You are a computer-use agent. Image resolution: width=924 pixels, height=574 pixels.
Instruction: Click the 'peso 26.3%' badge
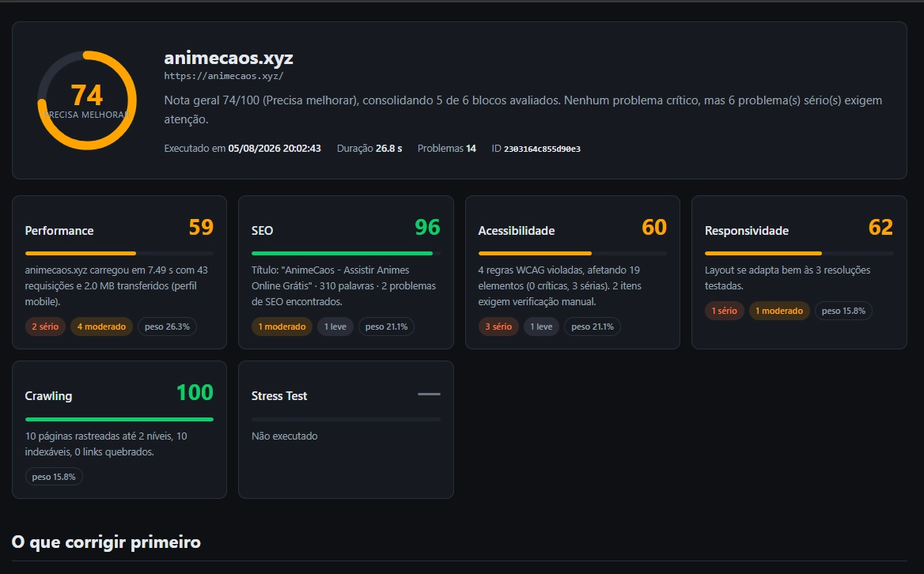click(x=168, y=327)
